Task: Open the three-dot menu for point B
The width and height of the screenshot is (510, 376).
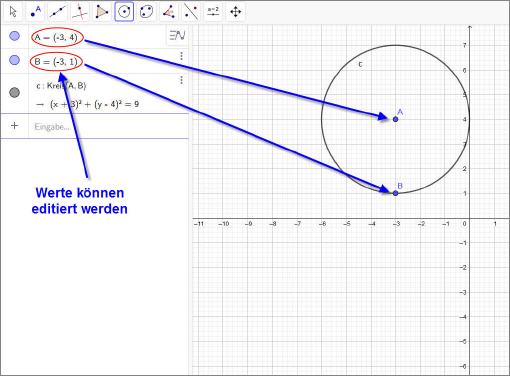Action: [181, 56]
